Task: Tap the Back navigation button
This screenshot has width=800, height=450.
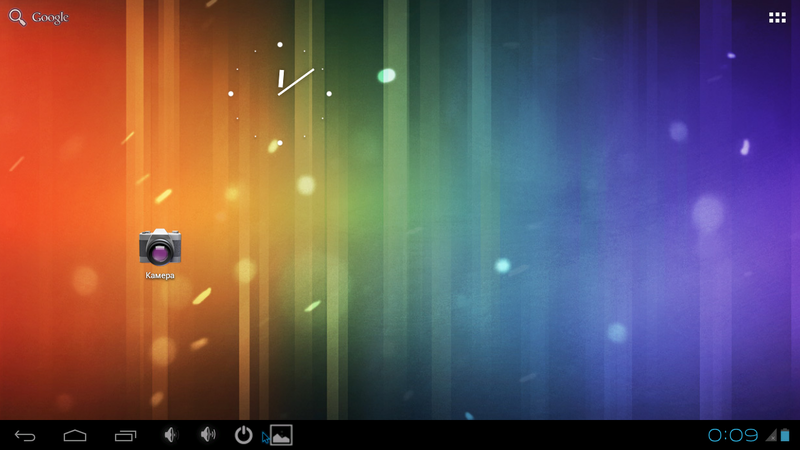Action: tap(25, 436)
